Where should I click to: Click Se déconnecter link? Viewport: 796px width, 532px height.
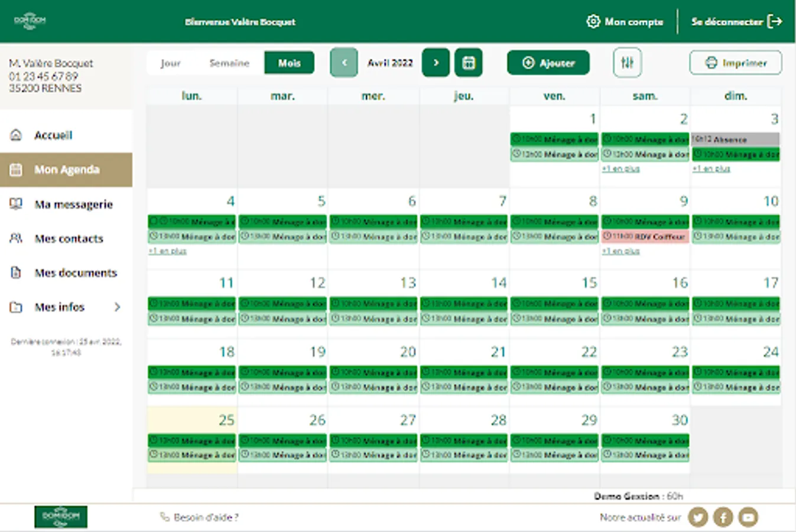tap(727, 22)
